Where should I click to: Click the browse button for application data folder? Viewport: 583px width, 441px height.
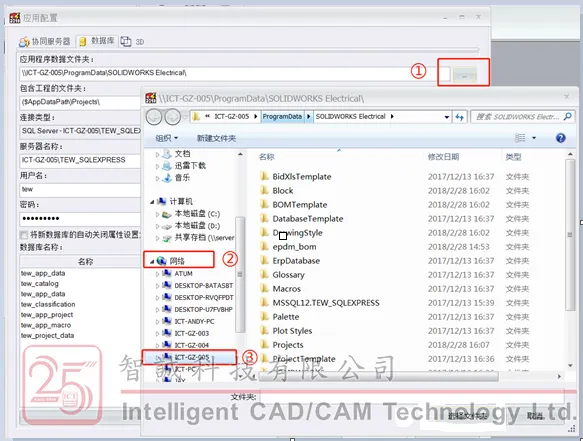pos(464,75)
